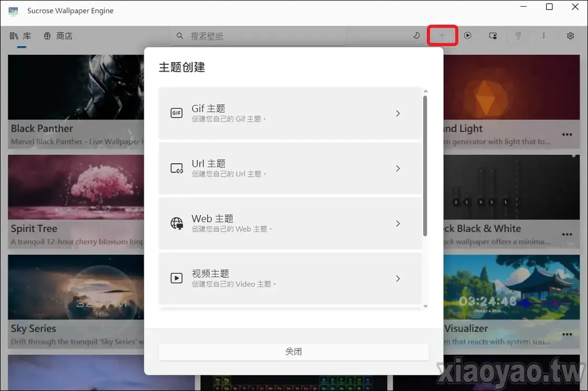Select the Sky Series wallpaper thumbnail
This screenshot has width=588, height=391.
point(76,287)
